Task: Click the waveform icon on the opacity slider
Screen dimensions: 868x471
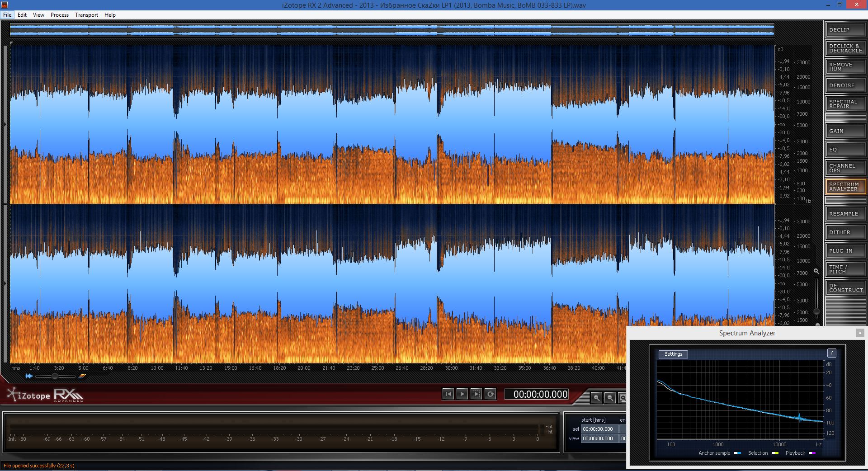Action: 29,376
